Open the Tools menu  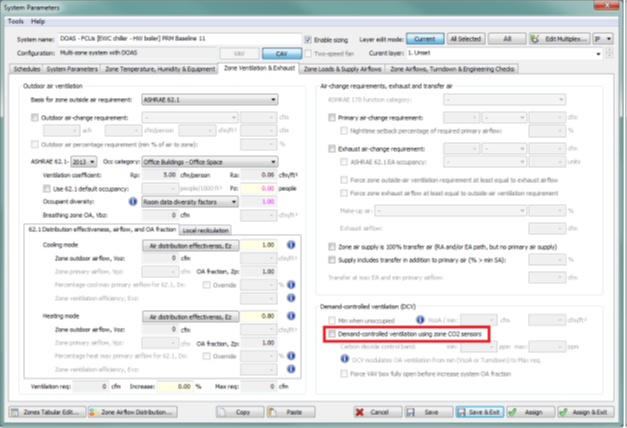coord(15,21)
